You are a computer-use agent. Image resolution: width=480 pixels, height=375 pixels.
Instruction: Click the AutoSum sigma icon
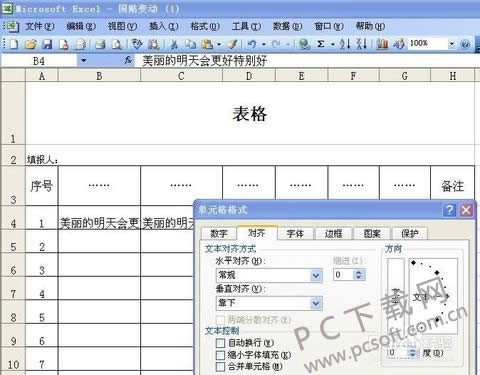321,44
